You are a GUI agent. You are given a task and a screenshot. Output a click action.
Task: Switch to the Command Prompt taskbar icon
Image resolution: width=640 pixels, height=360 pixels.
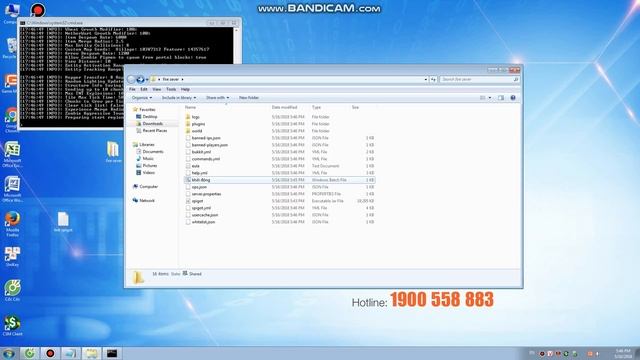[112, 353]
